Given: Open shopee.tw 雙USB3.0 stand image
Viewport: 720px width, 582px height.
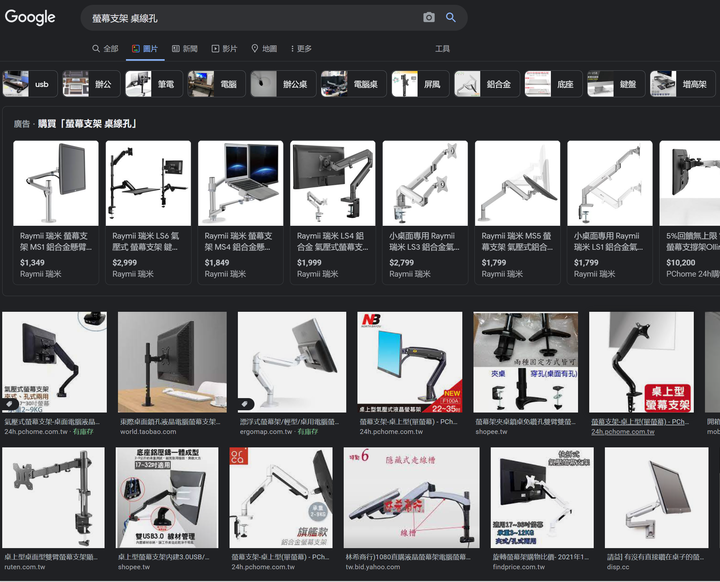Looking at the screenshot, I should (167, 497).
